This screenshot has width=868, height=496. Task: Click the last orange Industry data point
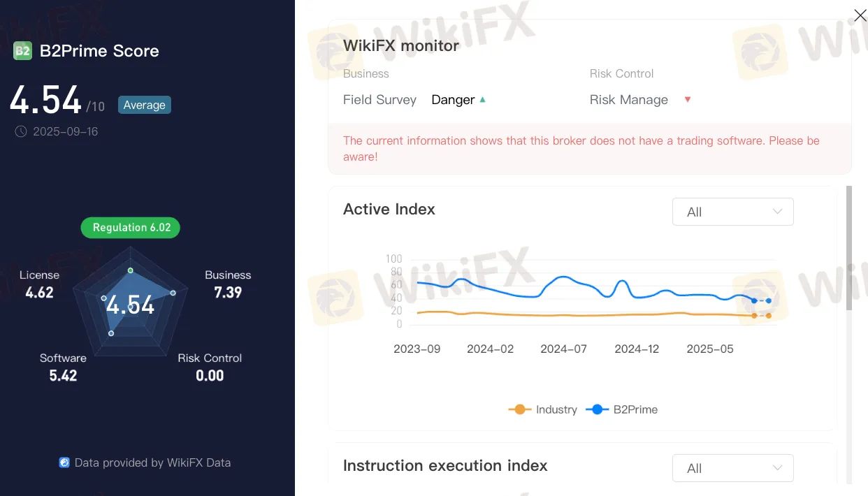(769, 316)
